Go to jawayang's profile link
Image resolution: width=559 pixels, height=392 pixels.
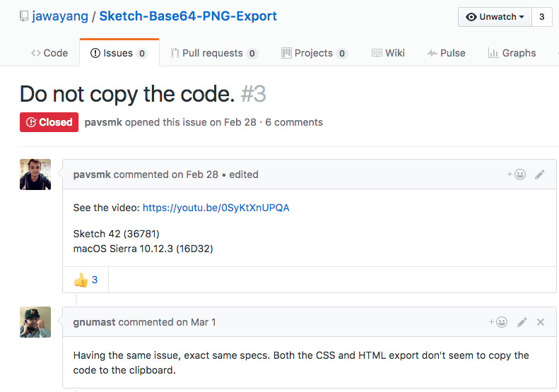(x=60, y=16)
